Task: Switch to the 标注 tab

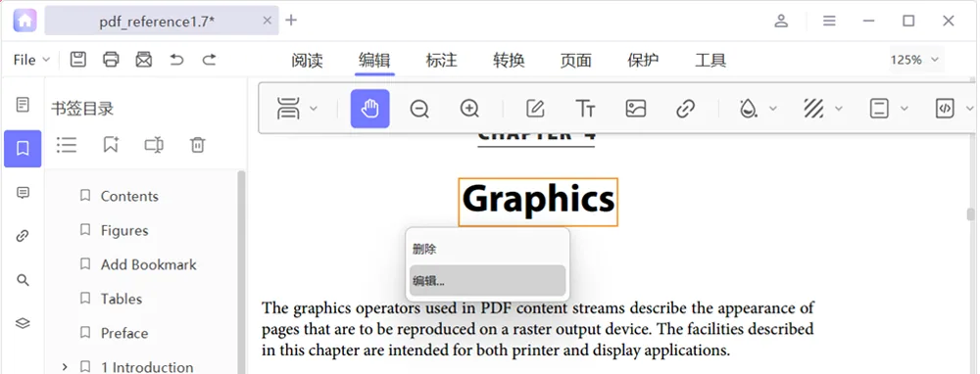Action: tap(441, 61)
